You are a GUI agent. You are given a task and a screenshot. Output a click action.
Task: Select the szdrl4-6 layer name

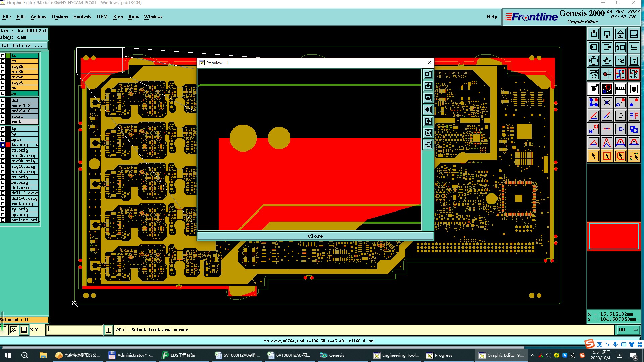25,111
